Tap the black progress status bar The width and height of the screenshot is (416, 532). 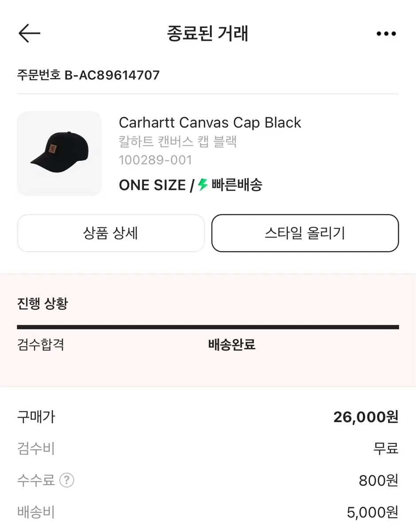pos(208,327)
